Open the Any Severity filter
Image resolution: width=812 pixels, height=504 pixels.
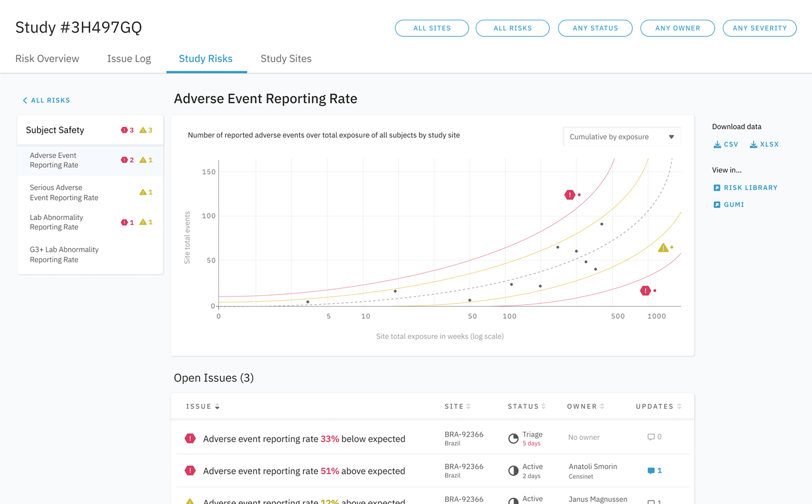[x=759, y=28]
